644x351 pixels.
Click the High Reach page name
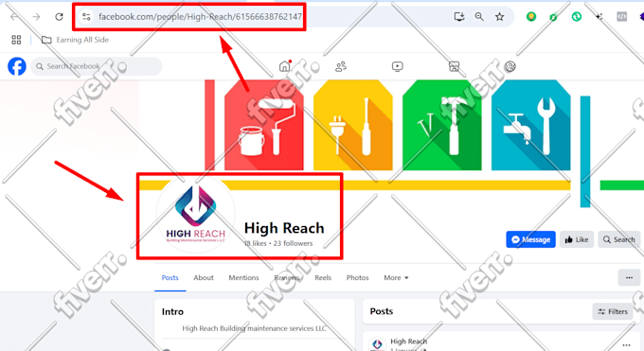pos(284,228)
